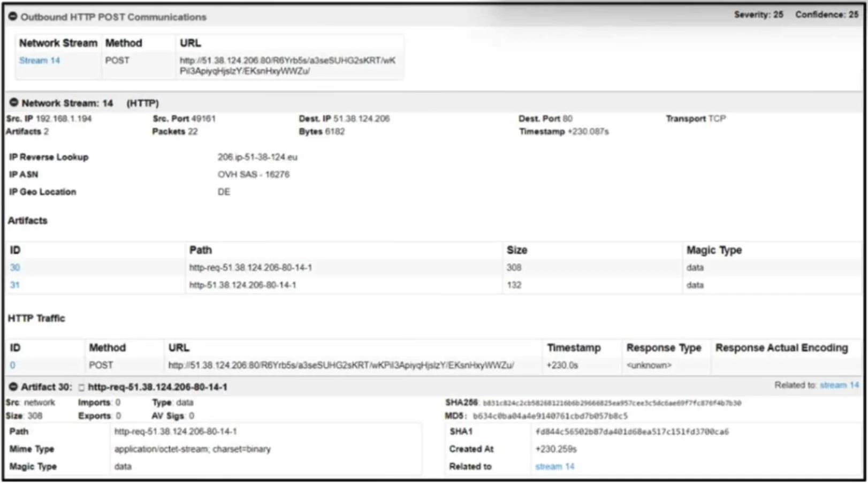Click POST method in HTTP Traffic table

coord(101,365)
